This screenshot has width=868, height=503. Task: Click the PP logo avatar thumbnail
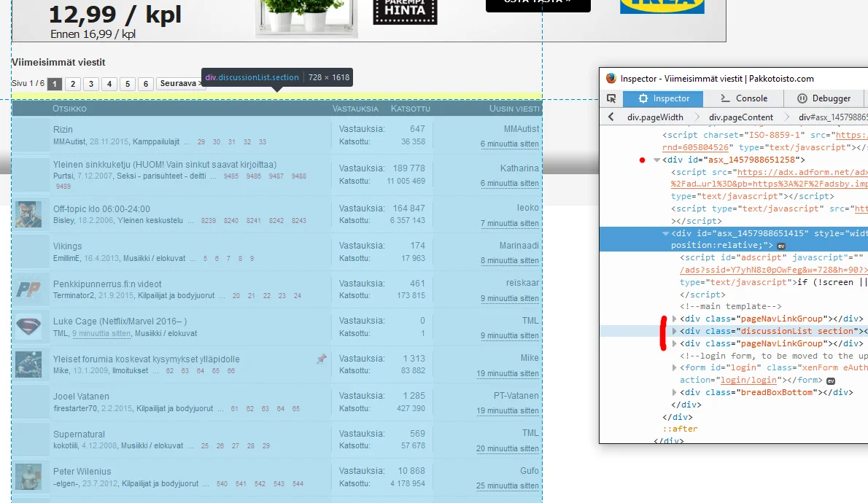pyautogui.click(x=29, y=289)
